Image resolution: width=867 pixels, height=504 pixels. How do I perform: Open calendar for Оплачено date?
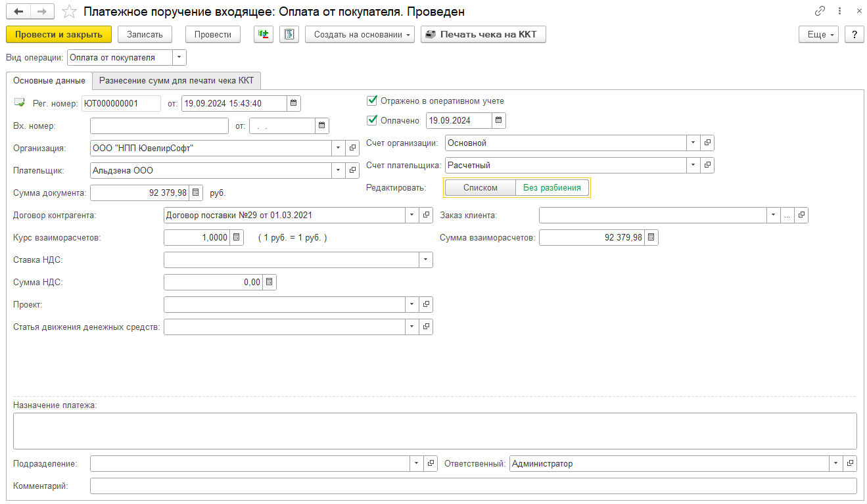(x=499, y=120)
